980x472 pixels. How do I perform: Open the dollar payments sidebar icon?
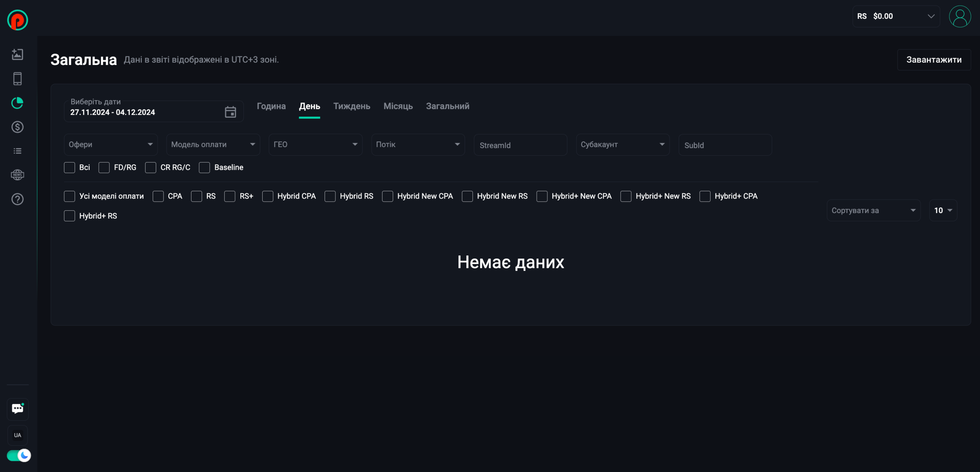[18, 127]
